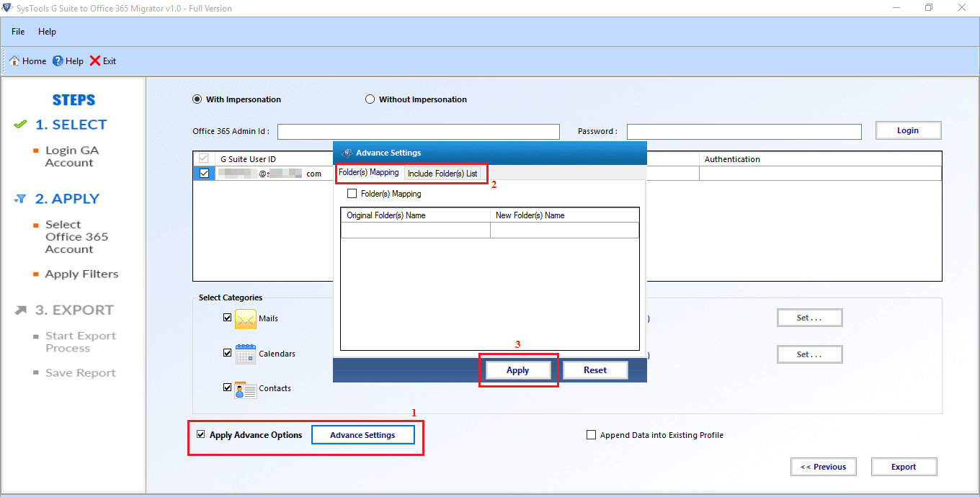Click the green checkmark beside 1. SELECT
Image resolution: width=980 pixels, height=497 pixels.
[21, 125]
